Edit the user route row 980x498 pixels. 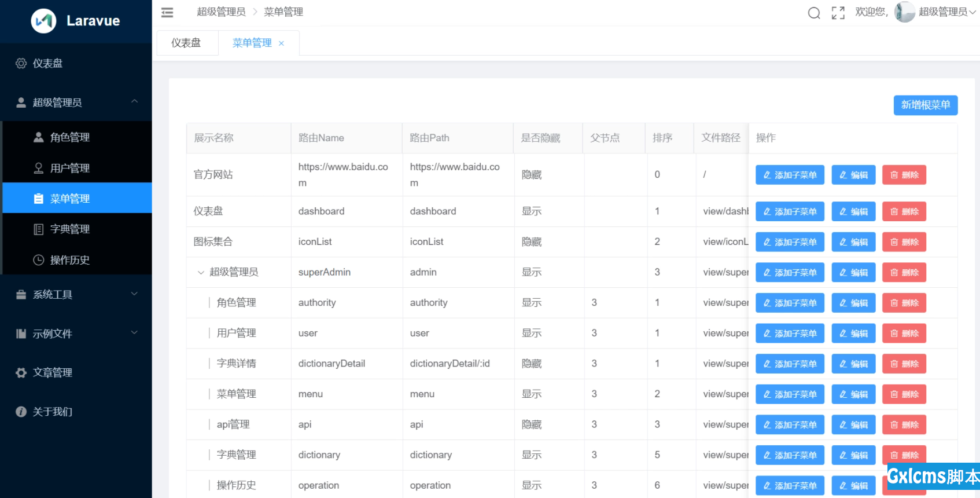(853, 334)
